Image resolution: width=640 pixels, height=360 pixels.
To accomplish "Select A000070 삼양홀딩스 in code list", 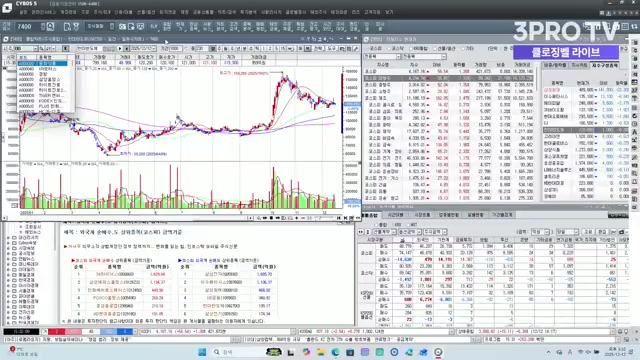I will [x=42, y=80].
